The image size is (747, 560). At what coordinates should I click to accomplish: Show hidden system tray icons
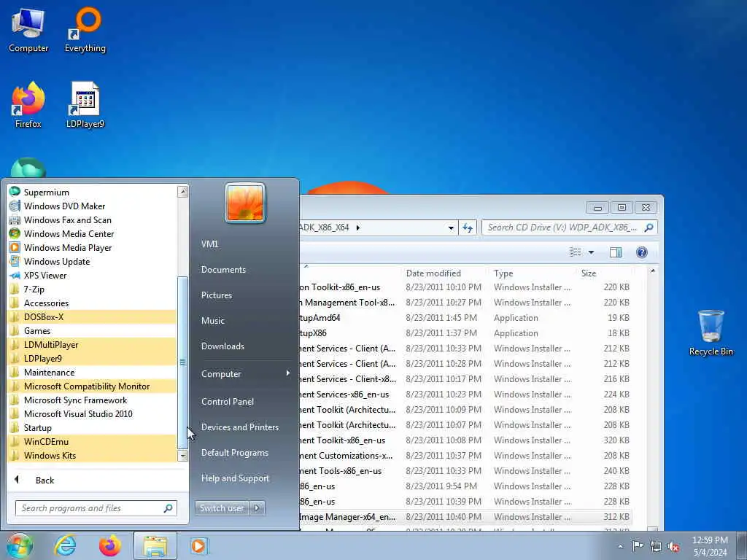pyautogui.click(x=620, y=546)
